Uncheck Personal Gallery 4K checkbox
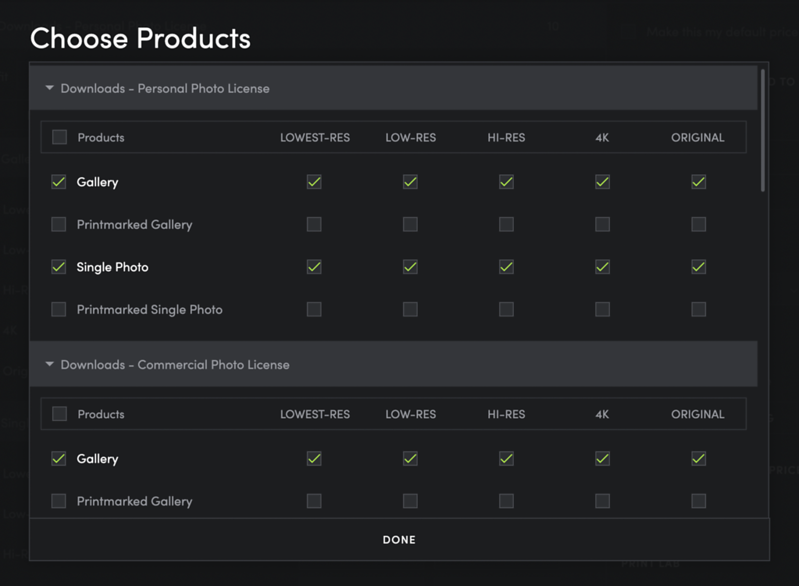 coord(602,182)
